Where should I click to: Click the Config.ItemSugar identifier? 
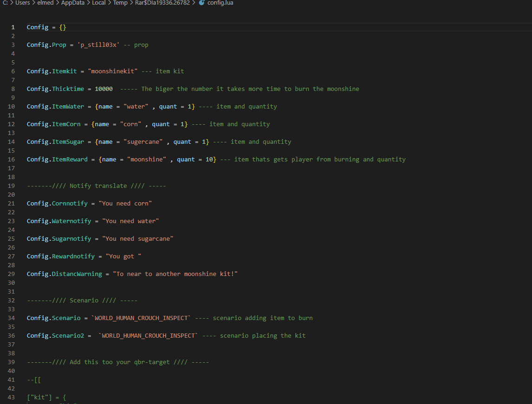[x=55, y=141]
